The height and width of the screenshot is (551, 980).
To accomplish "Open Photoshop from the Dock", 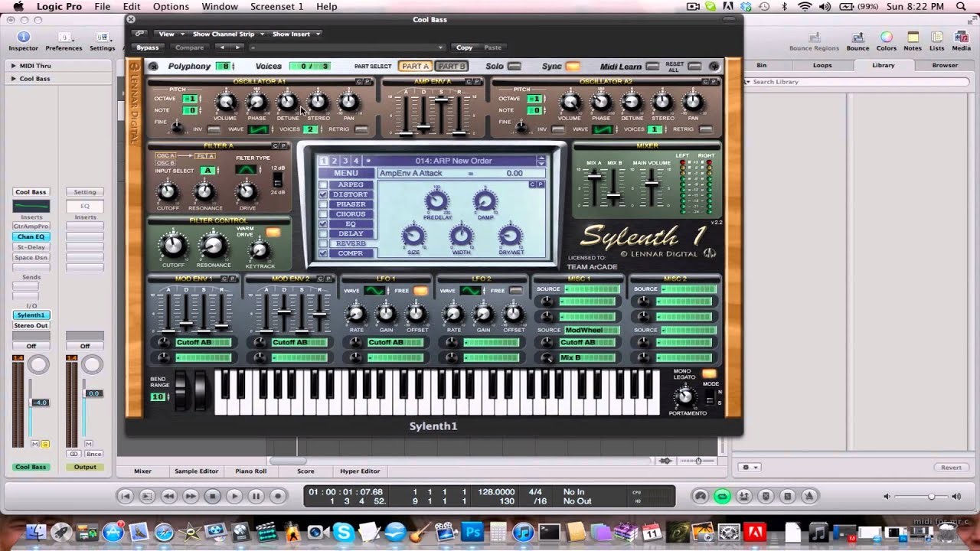I will tap(472, 532).
